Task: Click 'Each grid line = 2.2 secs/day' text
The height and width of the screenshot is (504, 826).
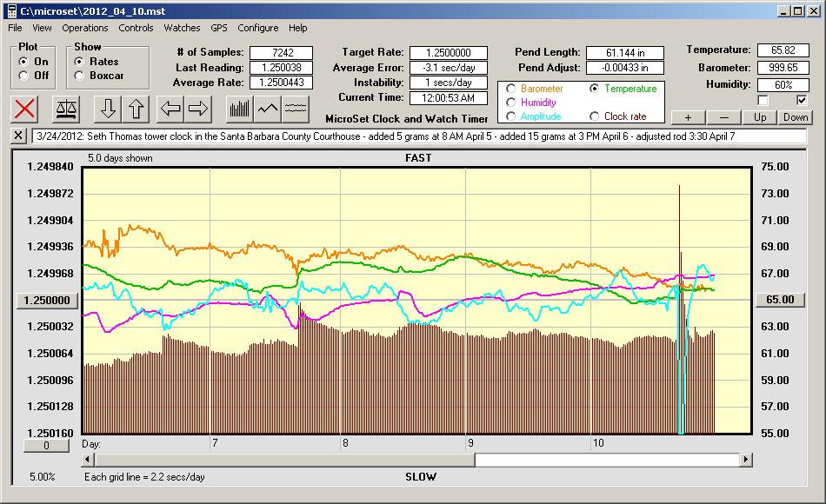Action: pos(144,477)
